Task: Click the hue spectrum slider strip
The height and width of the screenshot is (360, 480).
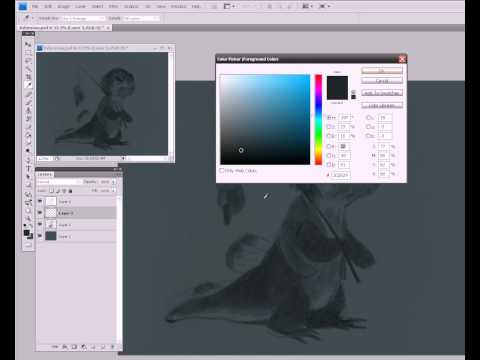Action: (318, 119)
